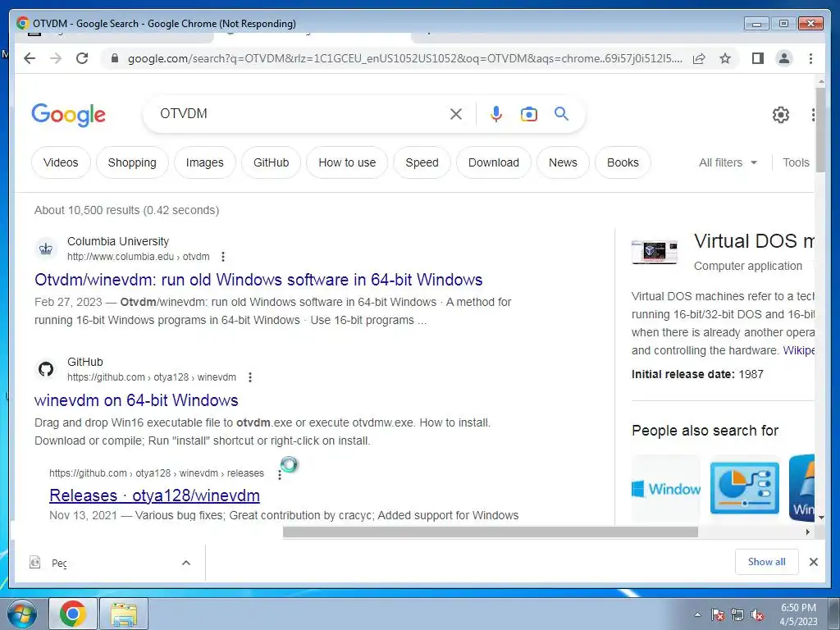Open the Chrome side panel icon
This screenshot has height=630, width=840.
(x=757, y=58)
